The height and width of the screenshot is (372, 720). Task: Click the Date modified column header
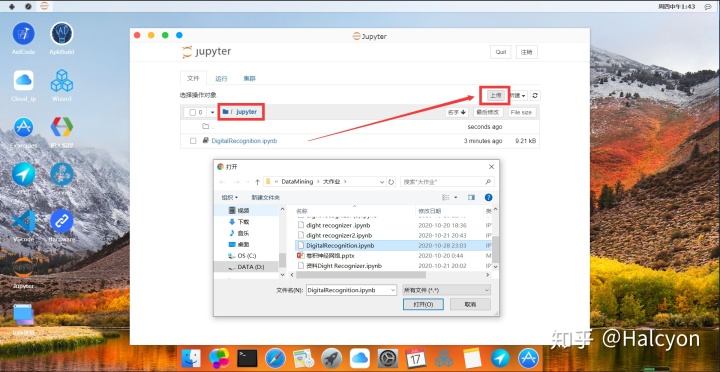coord(449,211)
